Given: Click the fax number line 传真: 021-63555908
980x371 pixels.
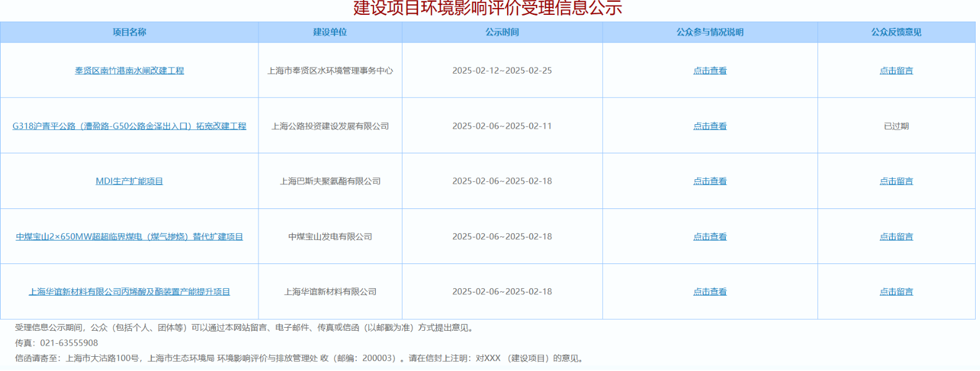Looking at the screenshot, I should pyautogui.click(x=56, y=343).
